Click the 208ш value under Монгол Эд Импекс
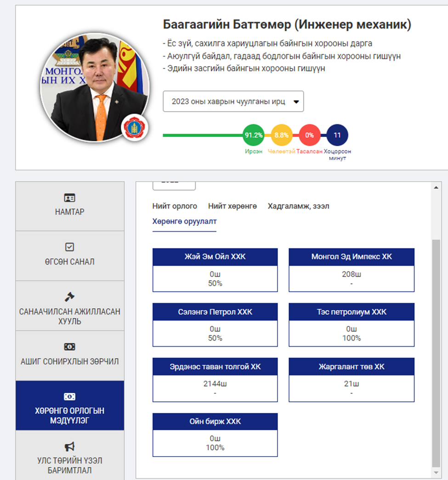The width and height of the screenshot is (448, 480). click(x=352, y=274)
